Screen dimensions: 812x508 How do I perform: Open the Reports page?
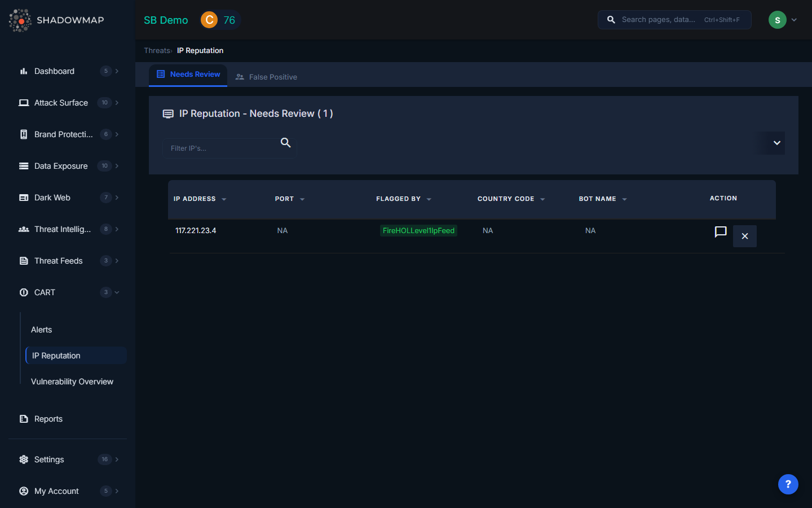click(48, 419)
